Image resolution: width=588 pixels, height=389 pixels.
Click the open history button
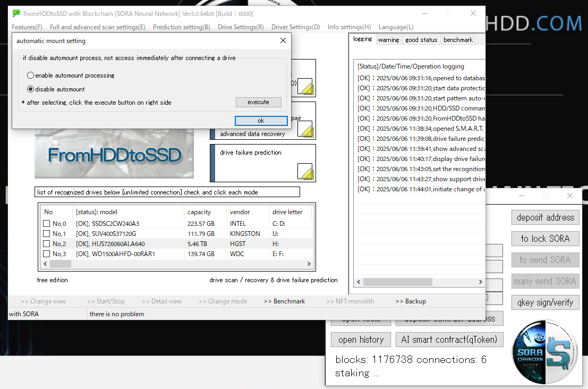tap(361, 340)
